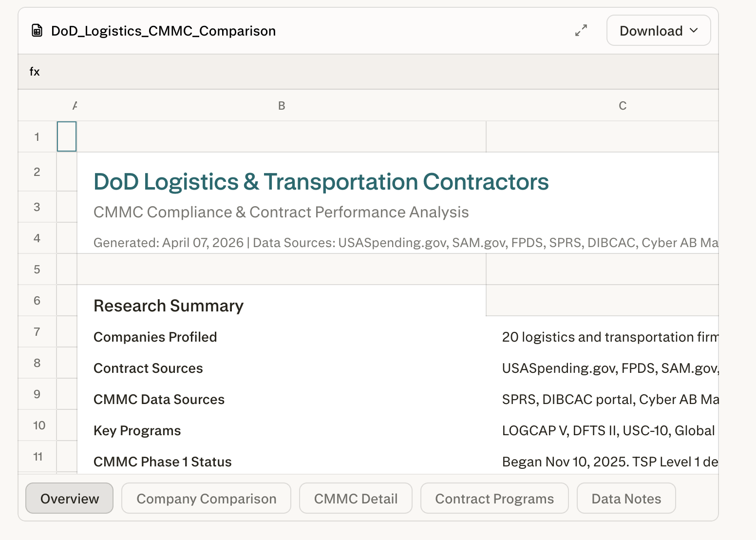Open the Company Comparison sheet tab
This screenshot has width=756, height=540.
coord(206,499)
